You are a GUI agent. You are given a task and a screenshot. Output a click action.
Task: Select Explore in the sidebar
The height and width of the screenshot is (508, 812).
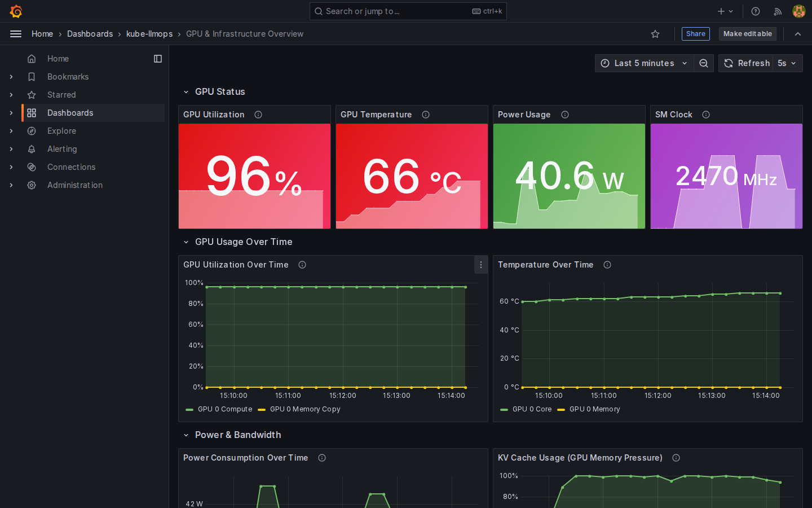coord(61,131)
